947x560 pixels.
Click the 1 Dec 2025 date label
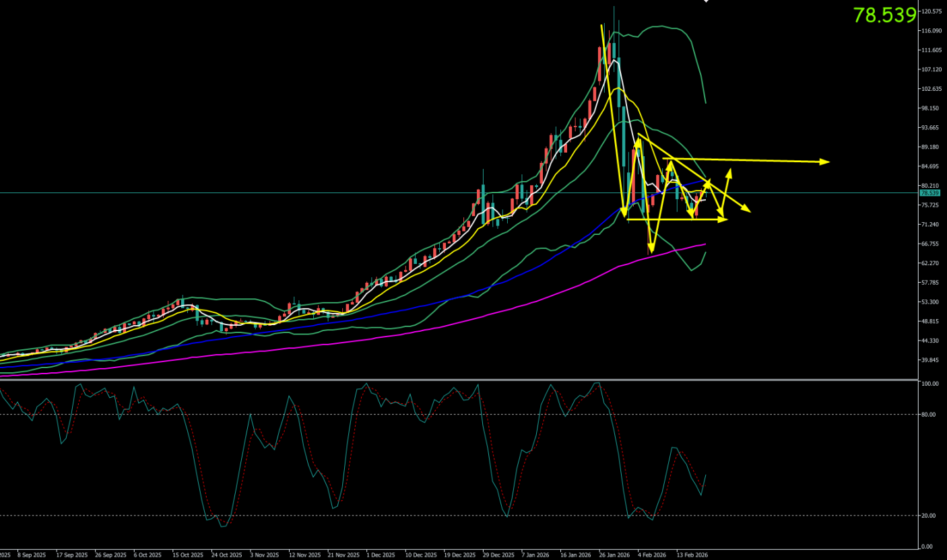click(x=381, y=555)
